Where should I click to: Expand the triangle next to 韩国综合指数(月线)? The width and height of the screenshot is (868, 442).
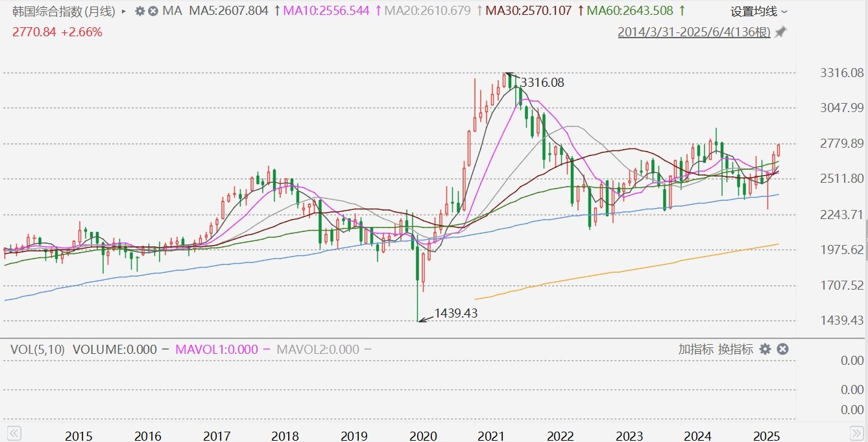tap(124, 11)
